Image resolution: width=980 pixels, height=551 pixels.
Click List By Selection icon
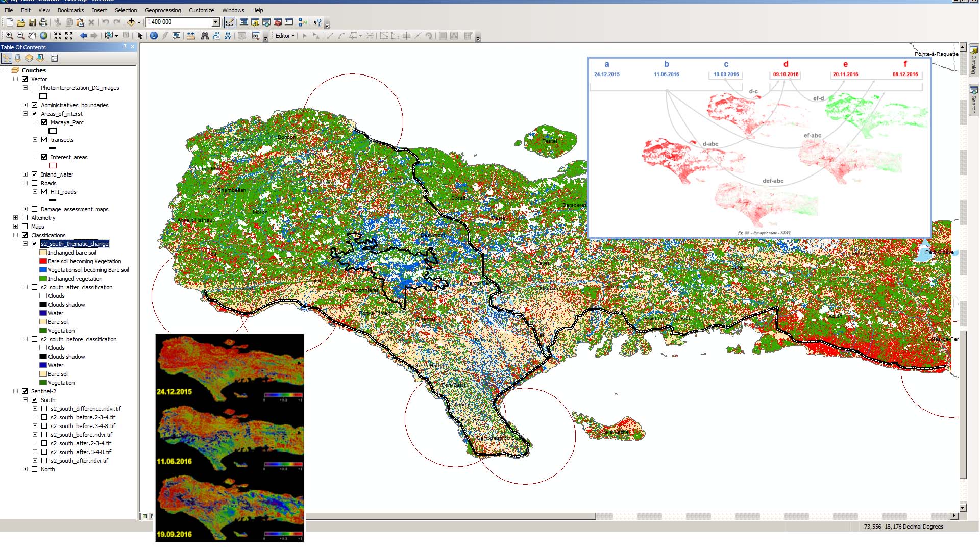click(40, 58)
